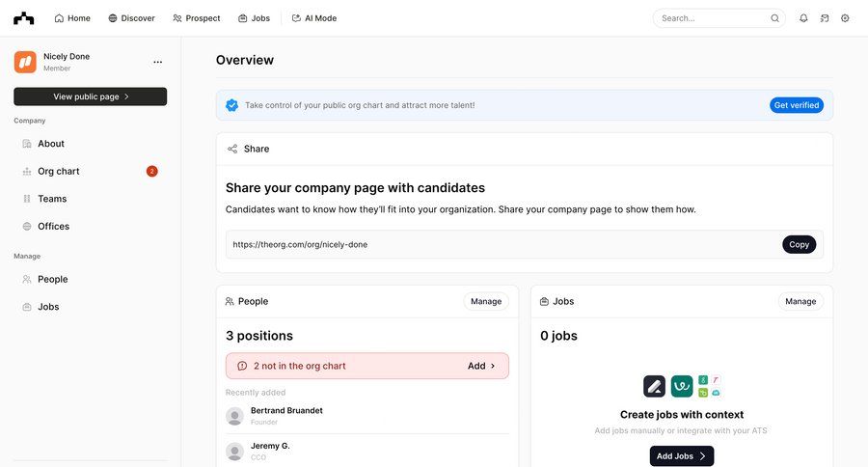
Task: Click the green Workable integration icon
Action: point(682,386)
